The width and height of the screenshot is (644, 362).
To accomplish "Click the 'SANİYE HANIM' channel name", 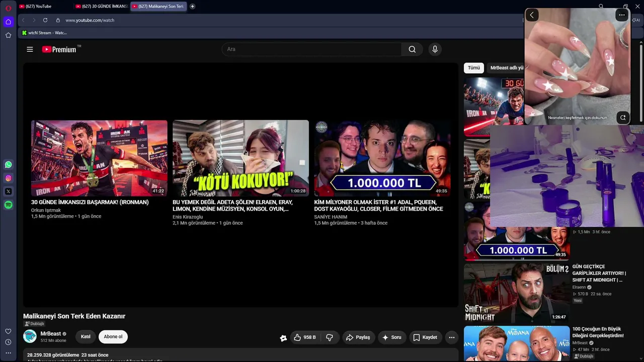I will (x=331, y=217).
